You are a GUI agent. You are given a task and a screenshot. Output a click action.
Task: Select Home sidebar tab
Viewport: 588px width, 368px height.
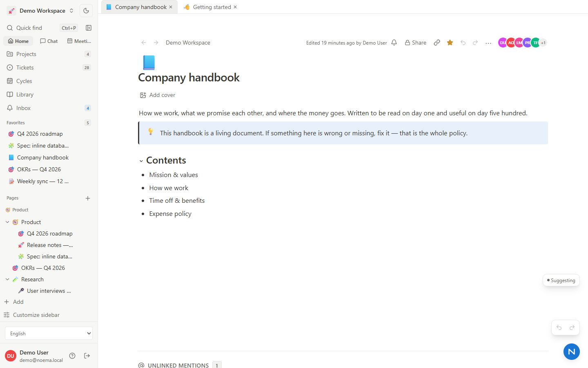tap(18, 41)
